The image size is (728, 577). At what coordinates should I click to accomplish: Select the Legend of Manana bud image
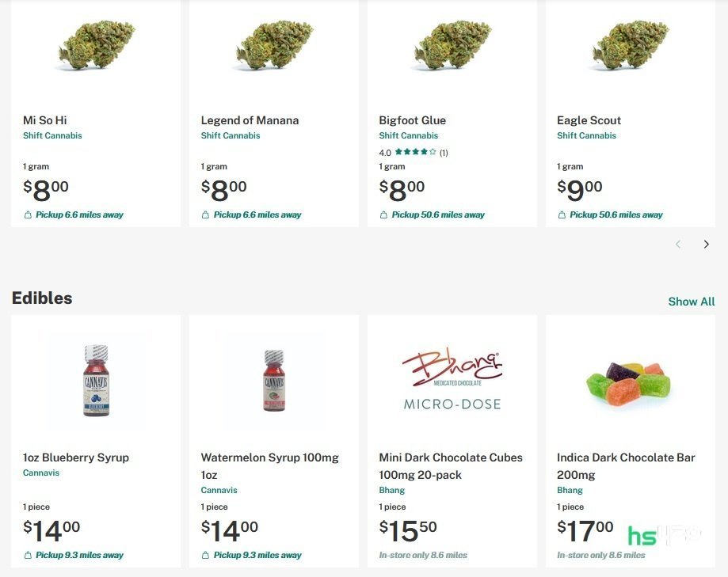point(276,45)
